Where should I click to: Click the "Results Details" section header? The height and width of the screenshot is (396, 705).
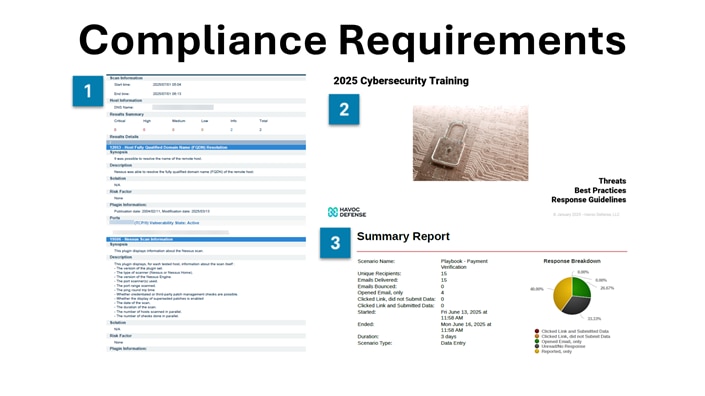coord(124,137)
